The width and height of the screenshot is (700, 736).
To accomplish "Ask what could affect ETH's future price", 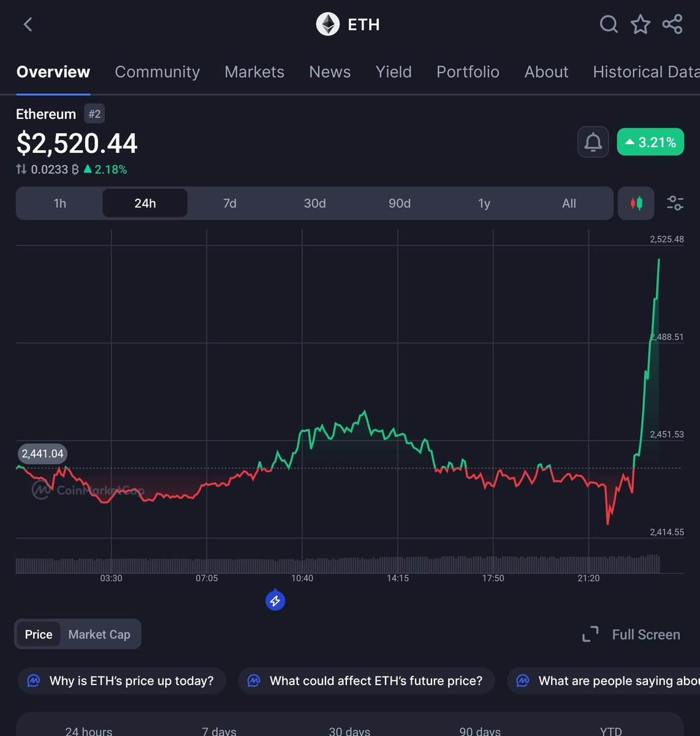I will 367,681.
